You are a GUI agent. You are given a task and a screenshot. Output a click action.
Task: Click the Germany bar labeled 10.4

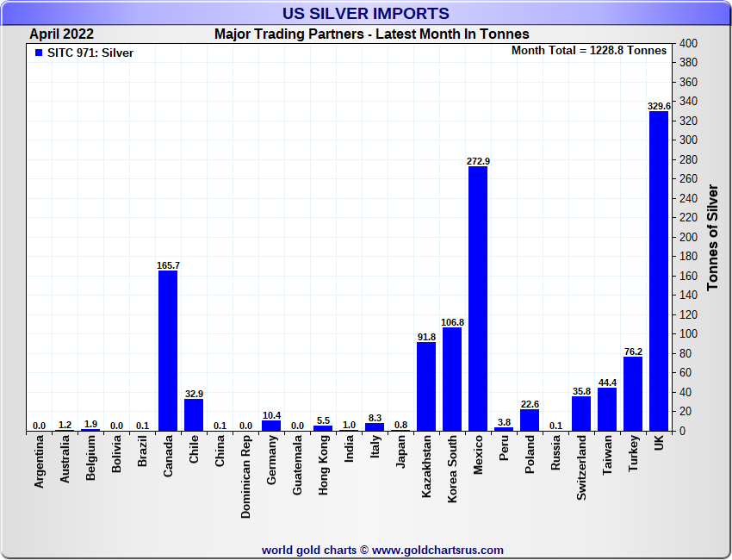pyautogui.click(x=271, y=426)
